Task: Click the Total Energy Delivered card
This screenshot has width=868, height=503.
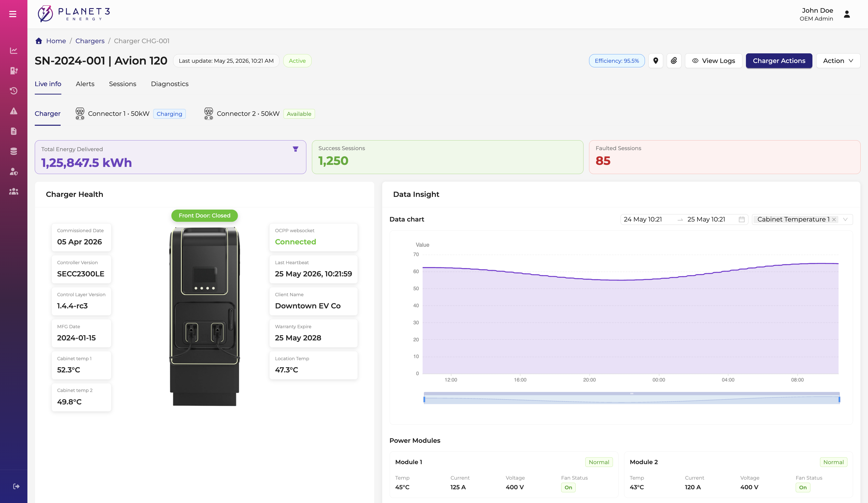Action: [170, 157]
